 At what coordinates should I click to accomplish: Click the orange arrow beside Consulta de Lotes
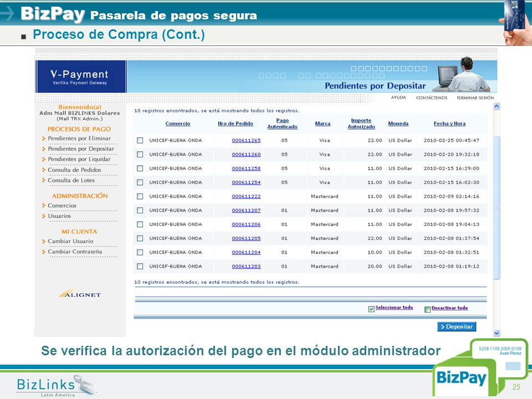pyautogui.click(x=44, y=181)
